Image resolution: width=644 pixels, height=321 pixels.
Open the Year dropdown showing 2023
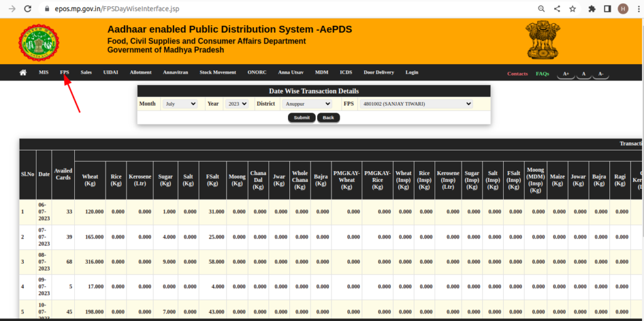(236, 104)
